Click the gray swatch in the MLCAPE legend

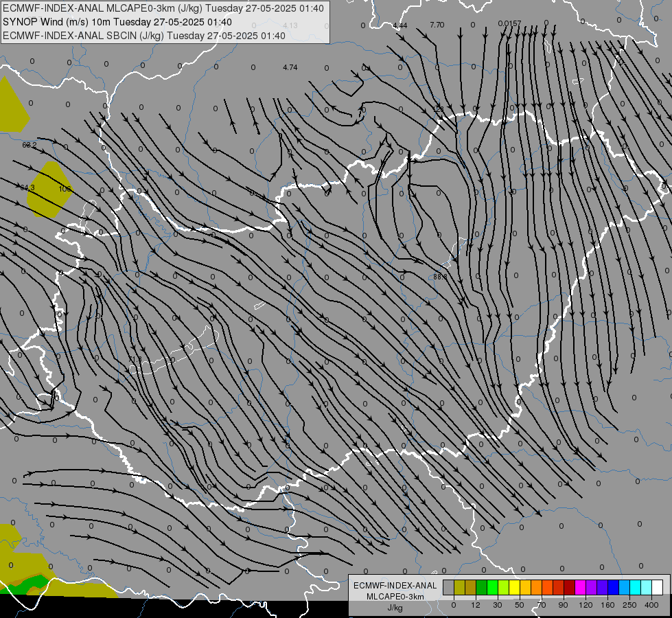click(x=449, y=587)
